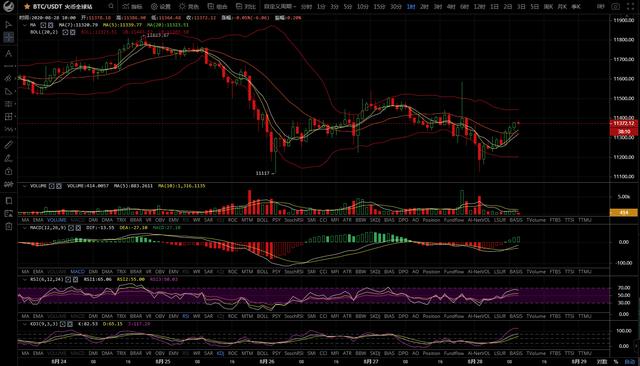640x366 pixels.
Task: Switch to the 15分 timeframe
Action: [379, 7]
